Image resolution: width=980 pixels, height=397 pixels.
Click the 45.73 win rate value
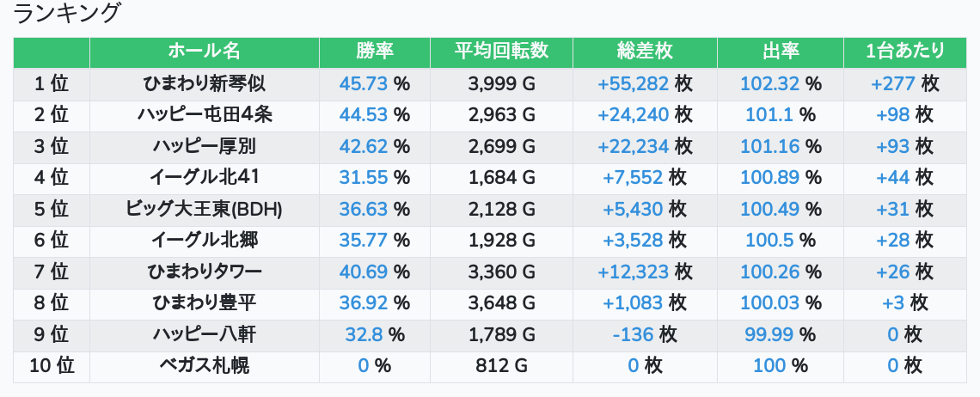pos(364,83)
